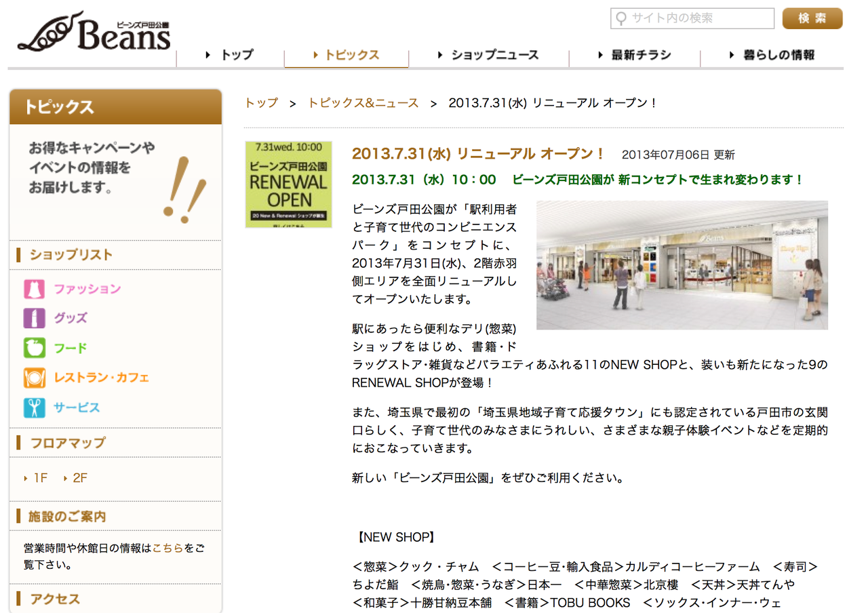Click the pink fashion dress icon
Viewport: 868px width, 613px height.
[x=34, y=289]
